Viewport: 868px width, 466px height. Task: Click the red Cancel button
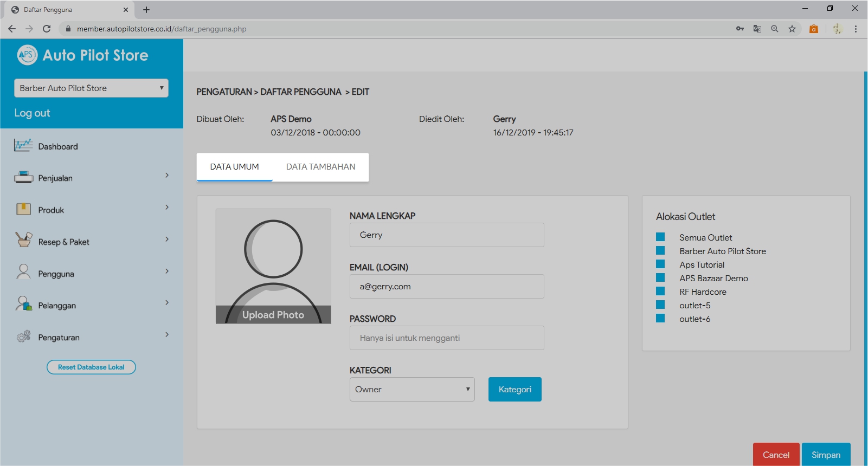pyautogui.click(x=775, y=455)
